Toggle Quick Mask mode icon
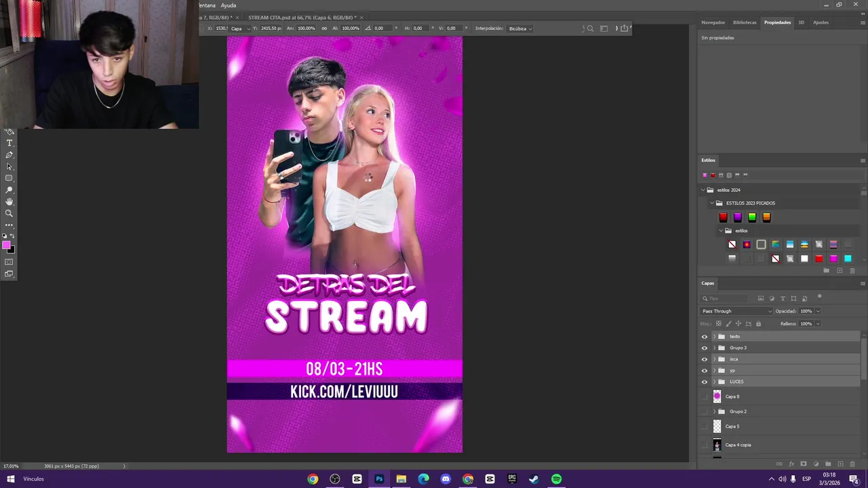This screenshot has height=488, width=868. tap(9, 262)
